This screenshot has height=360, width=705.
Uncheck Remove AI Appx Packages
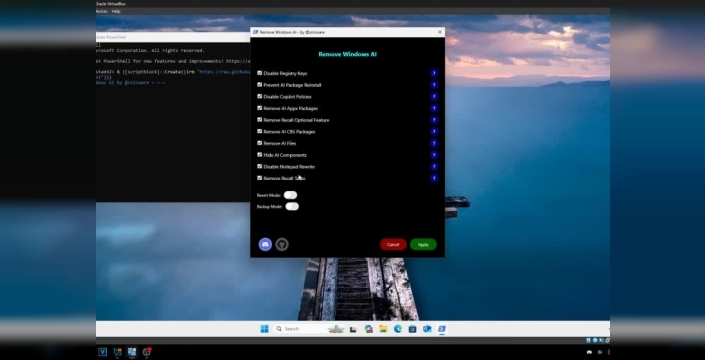coord(259,108)
